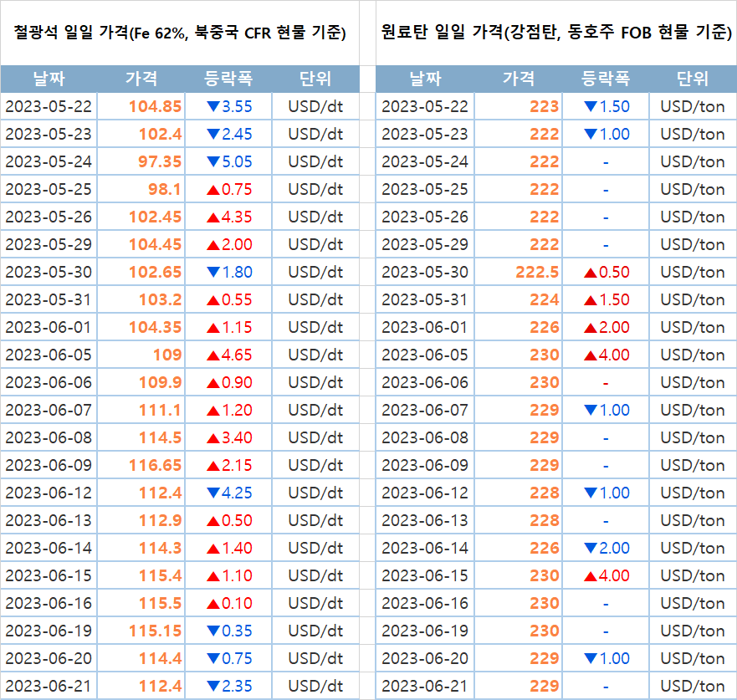The height and width of the screenshot is (700, 737).
Task: Select coking coal change 2.00 on 2023-06-14
Action: 606,549
